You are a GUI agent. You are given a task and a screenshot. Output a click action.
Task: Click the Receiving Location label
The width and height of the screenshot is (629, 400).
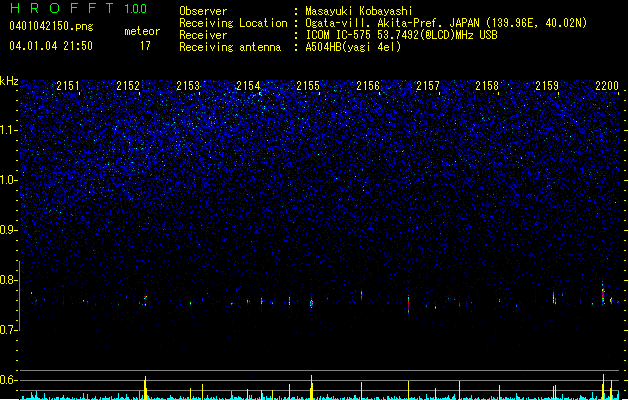click(233, 23)
